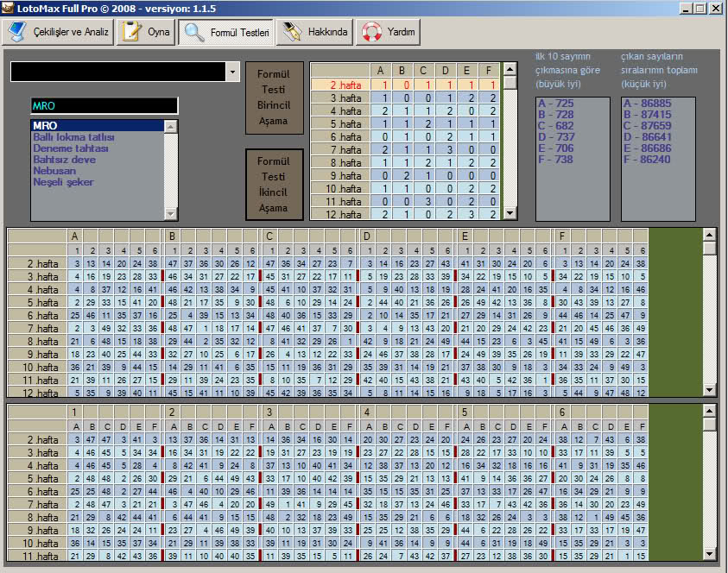Open the Oyna notepad toolbar button
This screenshot has height=573, width=728.
click(x=146, y=32)
